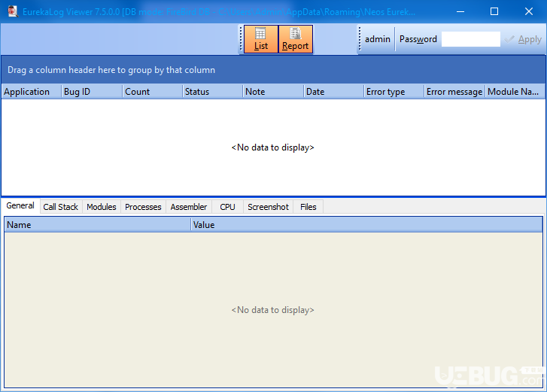
Task: Open the Report view button
Action: 295,39
